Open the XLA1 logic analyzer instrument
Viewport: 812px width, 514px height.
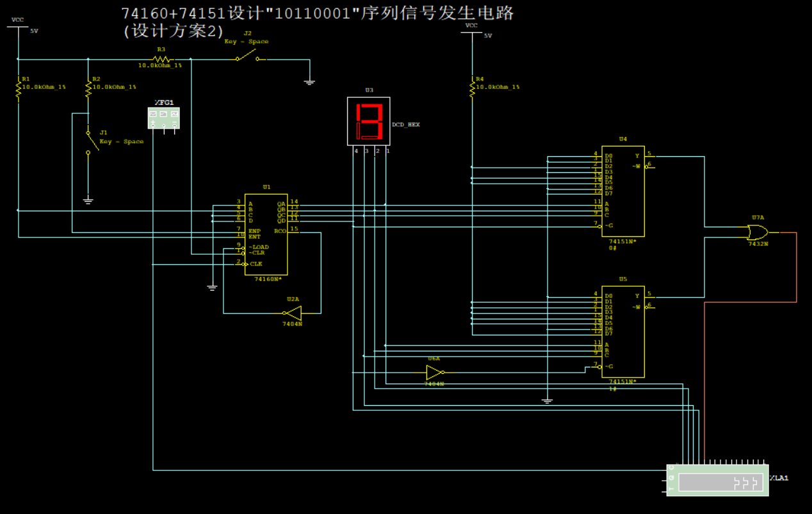[x=716, y=480]
